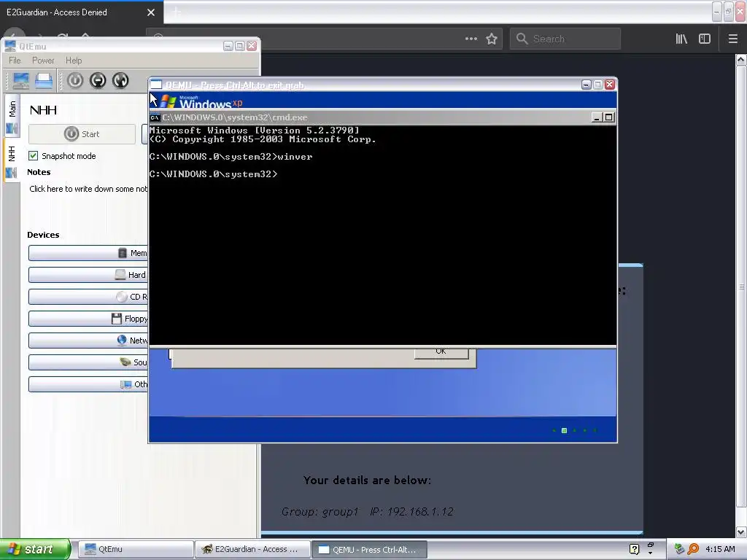Image resolution: width=747 pixels, height=560 pixels.
Task: Click the open machine icon in QtEmu toolbar
Action: pos(43,80)
